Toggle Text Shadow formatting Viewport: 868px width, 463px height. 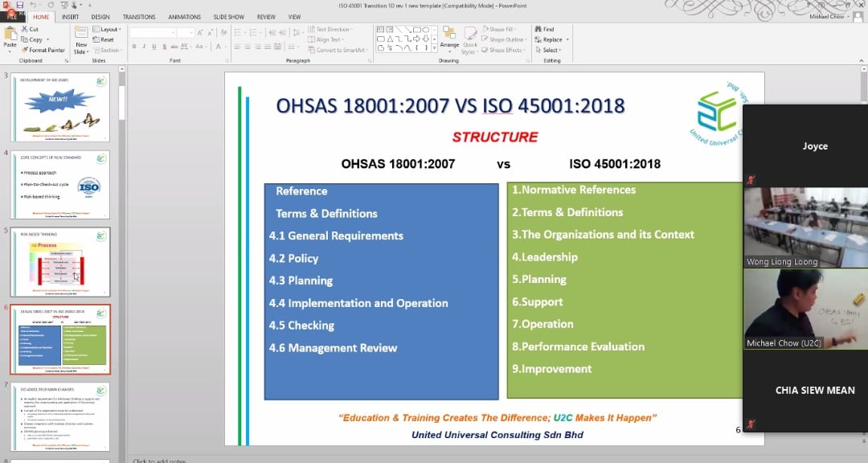165,47
